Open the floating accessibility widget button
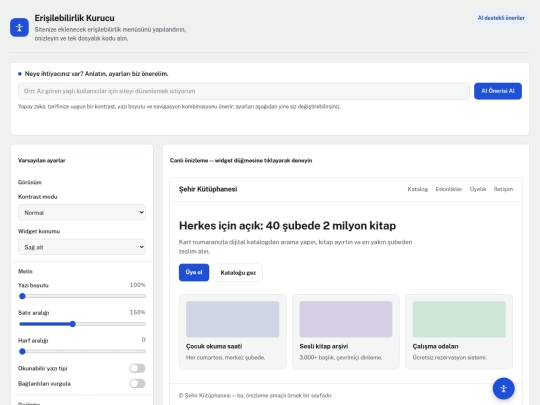 pos(503,388)
